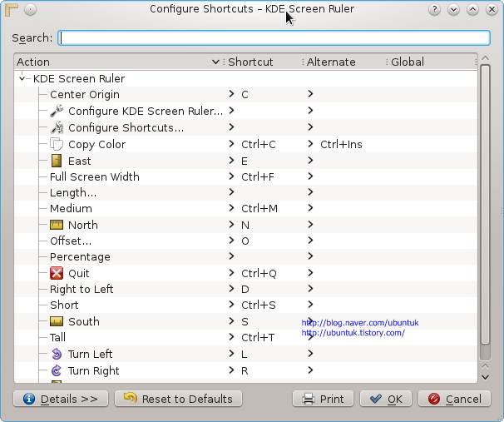Click the title bar help question mark button
The width and height of the screenshot is (504, 422).
[x=434, y=10]
